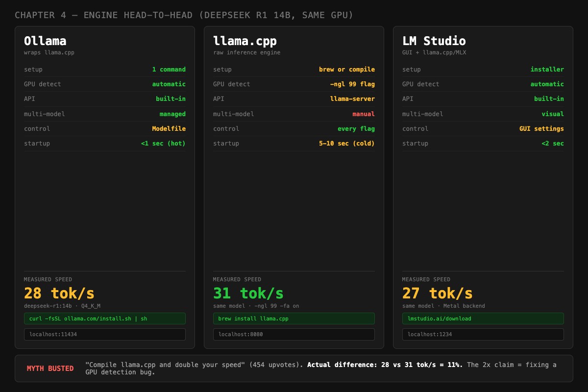The height and width of the screenshot is (392, 588).
Task: Click the '31 tok/s' measured speed
Action: (248, 294)
